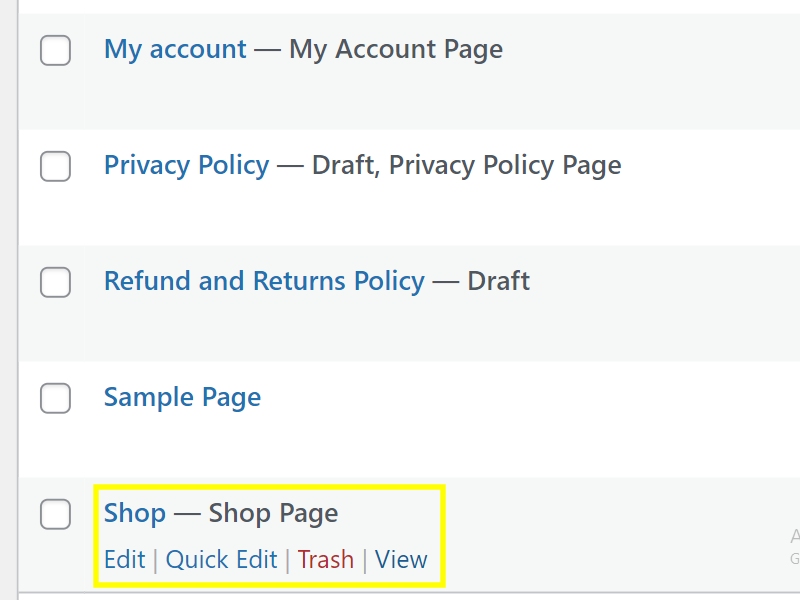Move the Shop page to Trash
Screen dimensions: 800x600
(325, 559)
